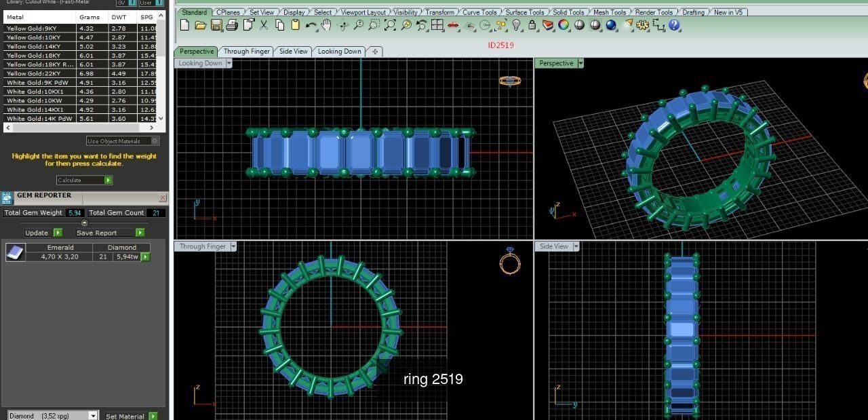Print using the printer icon
868x420 pixels.
232,25
